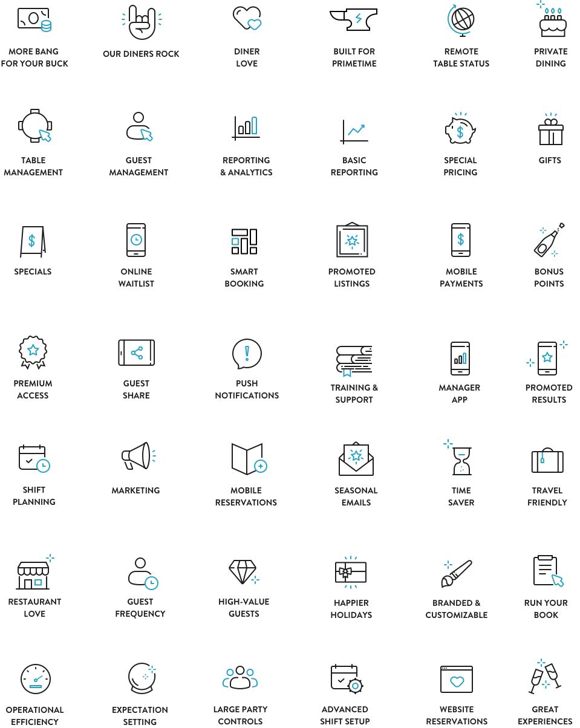Click the Travel Friendly suitcase icon

click(x=547, y=460)
